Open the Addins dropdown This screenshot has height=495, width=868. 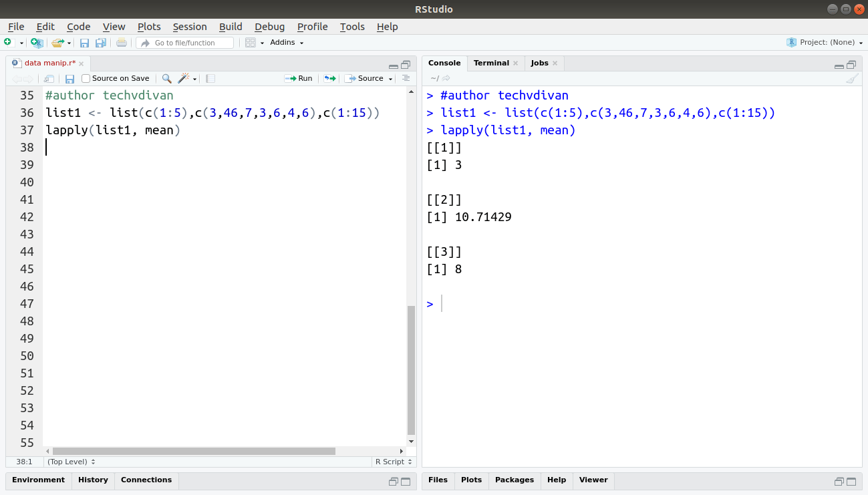point(287,42)
